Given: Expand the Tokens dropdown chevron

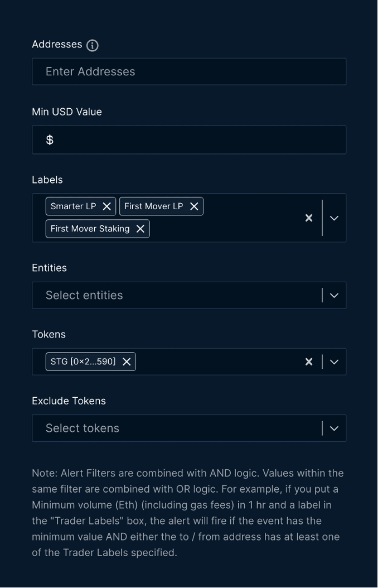Looking at the screenshot, I should (x=334, y=362).
